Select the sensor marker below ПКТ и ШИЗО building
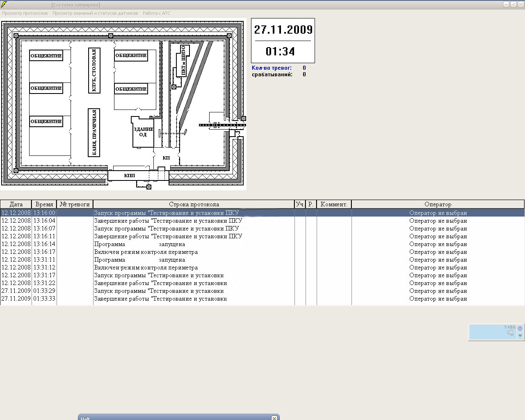Screen dimensions: 525x420 [x=174, y=87]
